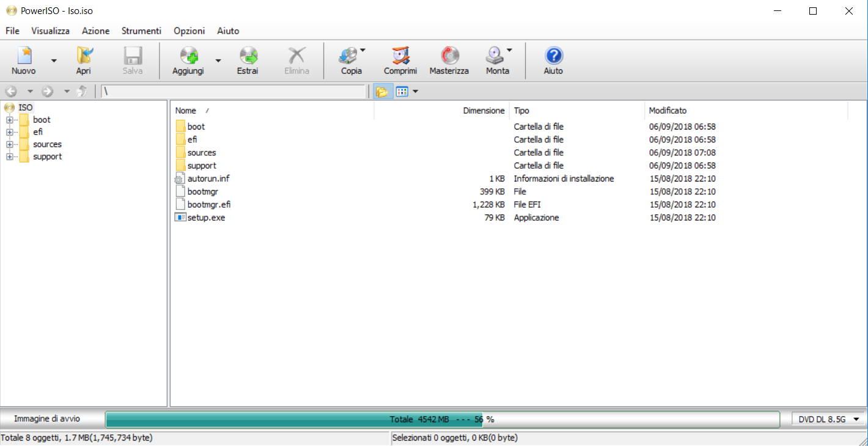
Task: Open the Nuovo dropdown arrow
Action: click(54, 60)
